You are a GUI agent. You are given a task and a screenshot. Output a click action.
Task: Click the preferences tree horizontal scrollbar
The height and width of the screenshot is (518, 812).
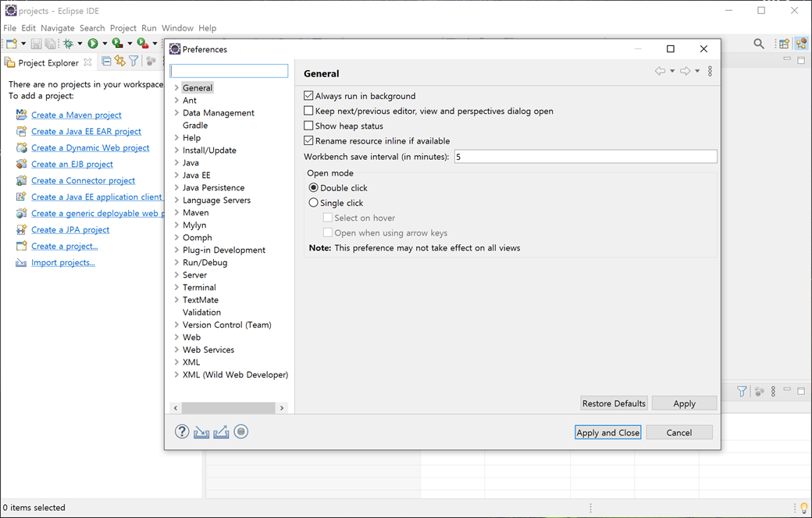pyautogui.click(x=228, y=408)
